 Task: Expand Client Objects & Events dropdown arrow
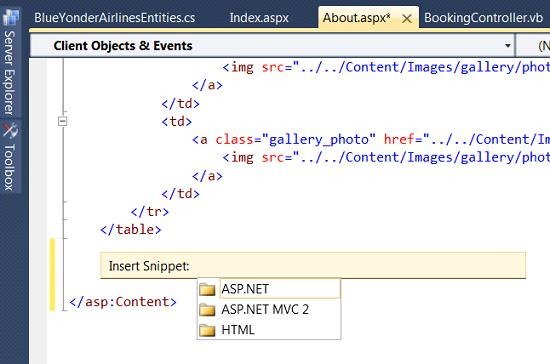[507, 46]
